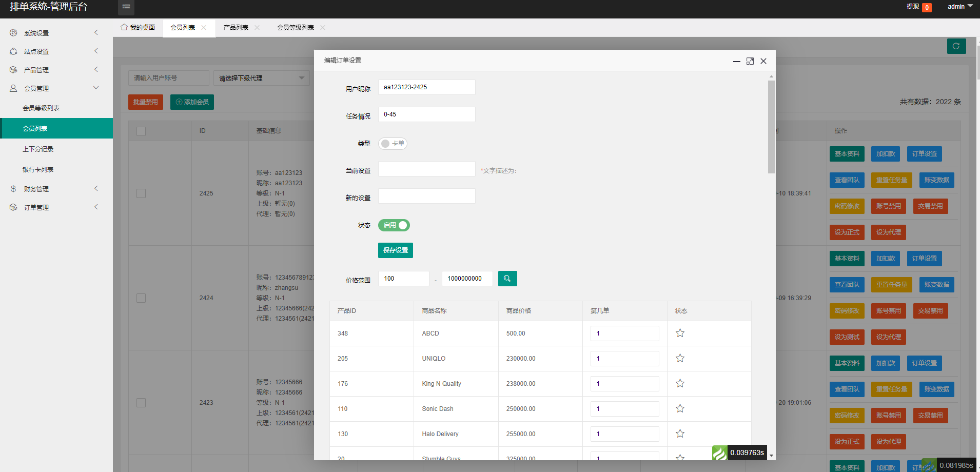The height and width of the screenshot is (472, 980).
Task: Select the 财务管理 dollar icon in sidebar
Action: 13,188
